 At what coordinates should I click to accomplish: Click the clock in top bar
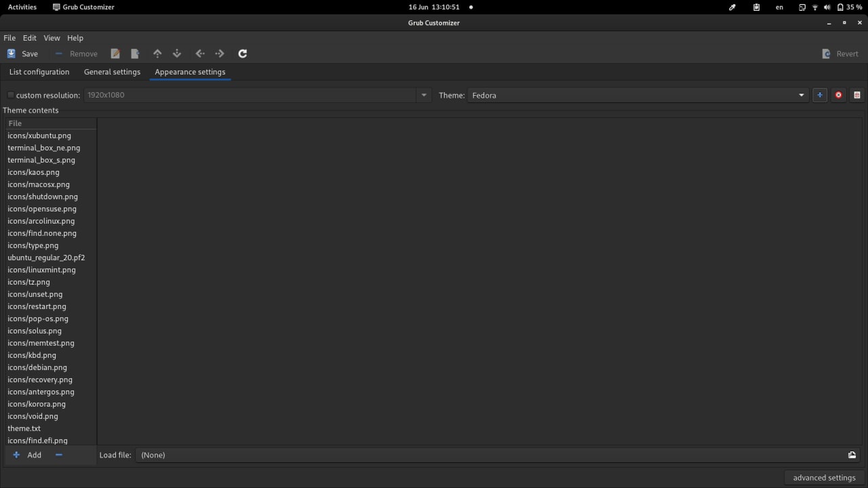434,7
